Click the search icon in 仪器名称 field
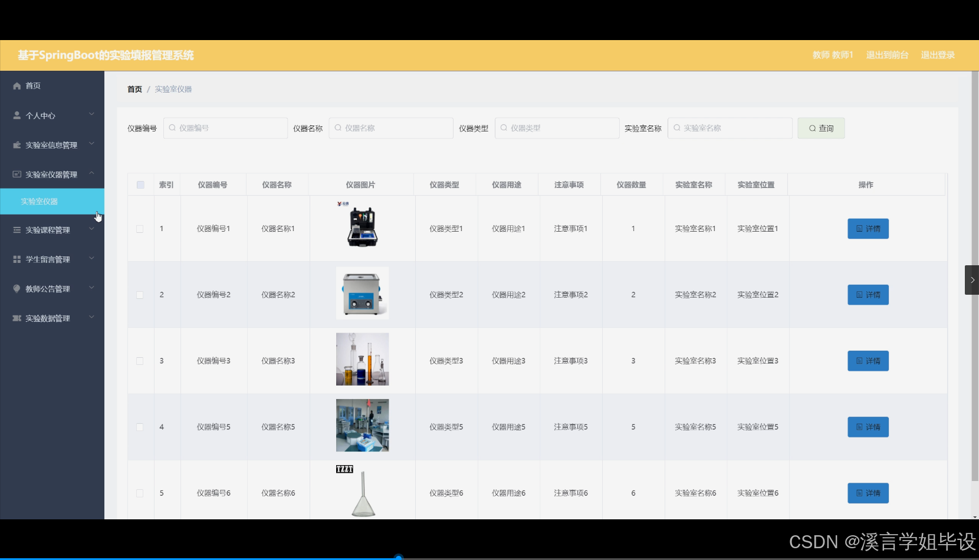Image resolution: width=979 pixels, height=560 pixels. click(x=338, y=128)
